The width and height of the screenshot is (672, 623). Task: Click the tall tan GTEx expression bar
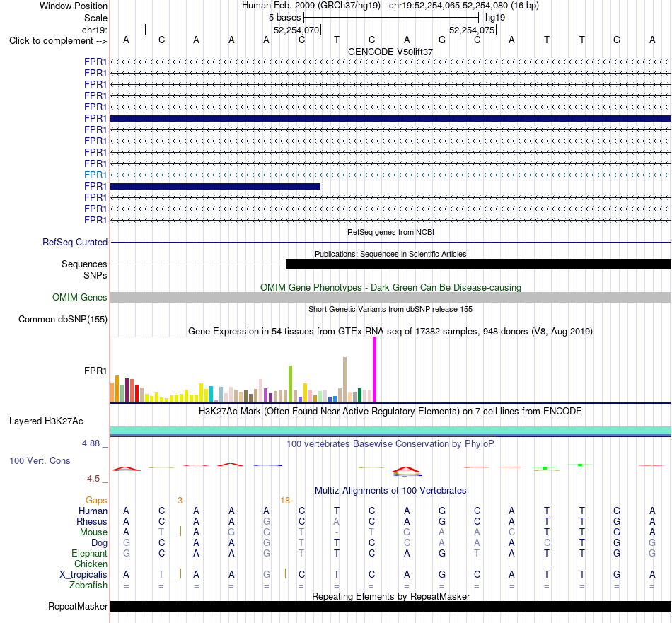coord(344,380)
